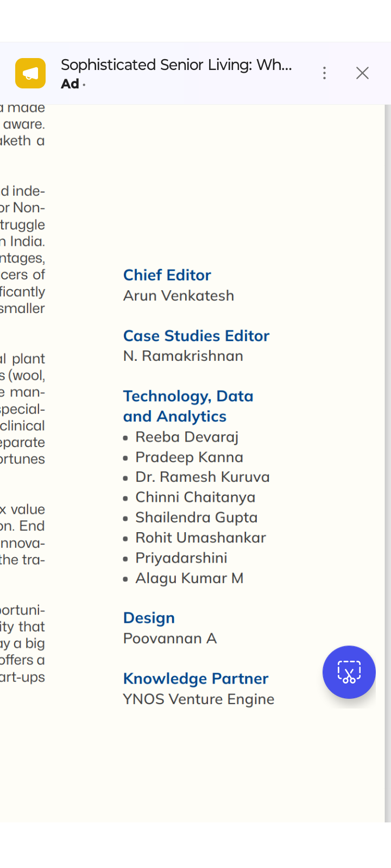Select Chinni Chaitanya list entry
The height and width of the screenshot is (868, 391).
point(195,497)
